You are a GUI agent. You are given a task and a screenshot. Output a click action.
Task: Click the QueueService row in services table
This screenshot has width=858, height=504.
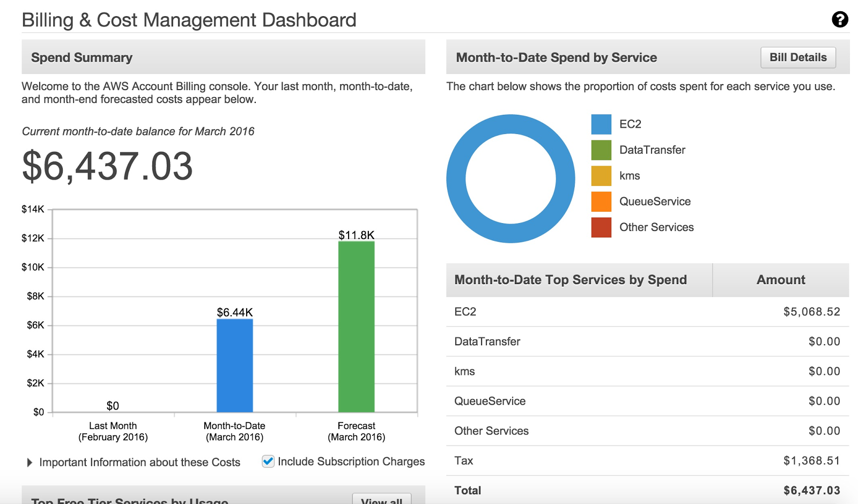[x=647, y=401]
